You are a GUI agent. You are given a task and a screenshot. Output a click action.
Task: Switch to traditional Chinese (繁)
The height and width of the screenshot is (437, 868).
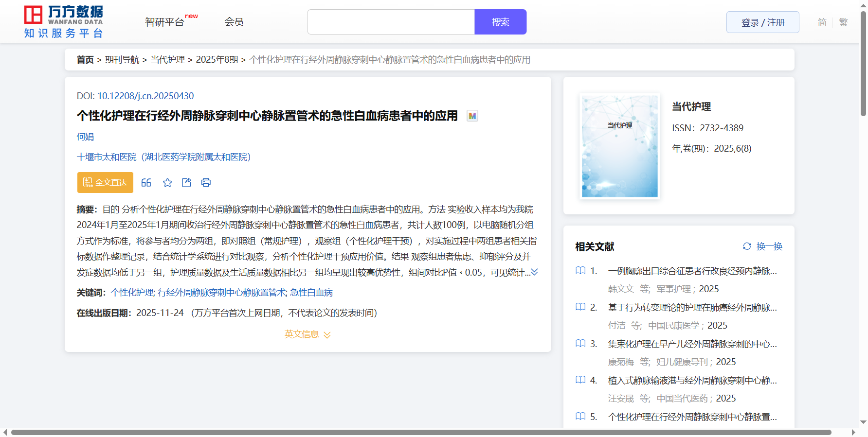coord(844,22)
